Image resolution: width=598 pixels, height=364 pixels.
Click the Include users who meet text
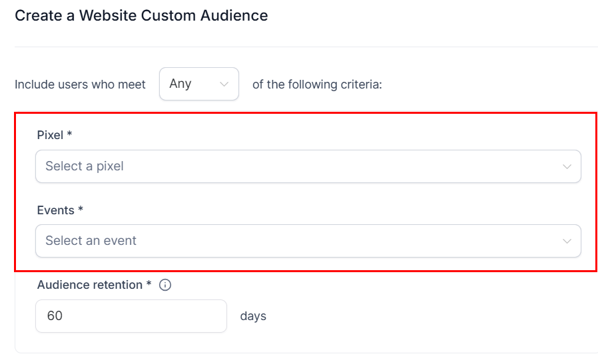80,85
